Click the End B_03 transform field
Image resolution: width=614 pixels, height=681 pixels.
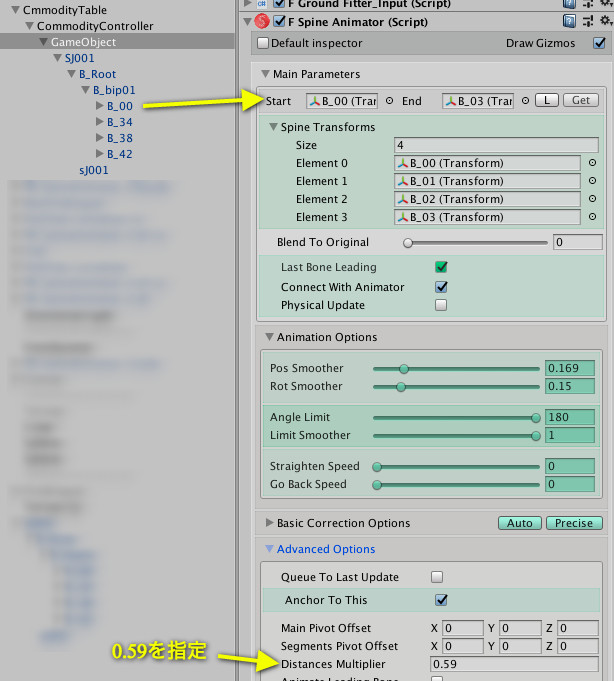tap(478, 101)
